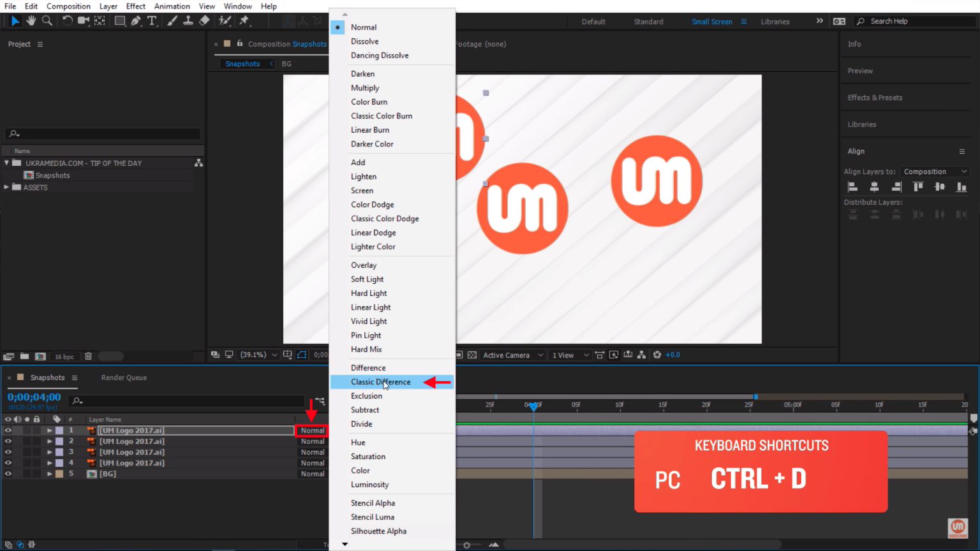Switch to the Standard workspace

pyautogui.click(x=648, y=22)
